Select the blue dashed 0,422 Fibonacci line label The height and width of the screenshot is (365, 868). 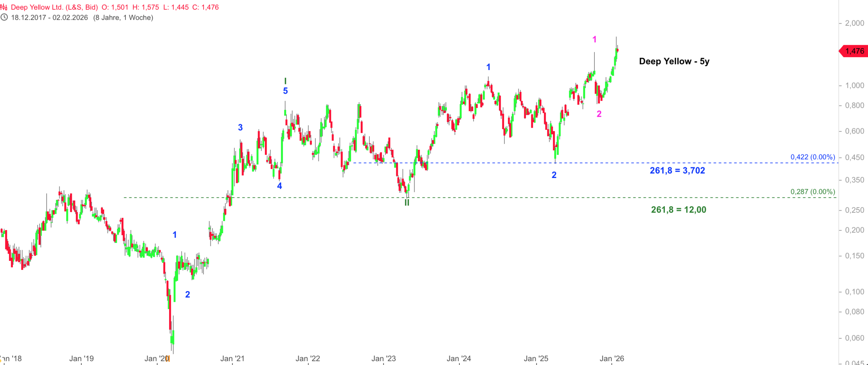(812, 157)
